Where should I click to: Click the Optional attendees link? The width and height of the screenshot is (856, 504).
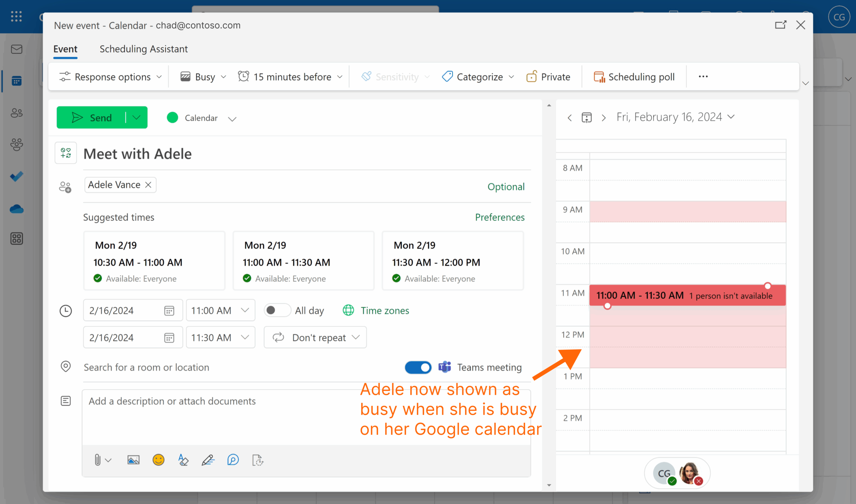506,186
